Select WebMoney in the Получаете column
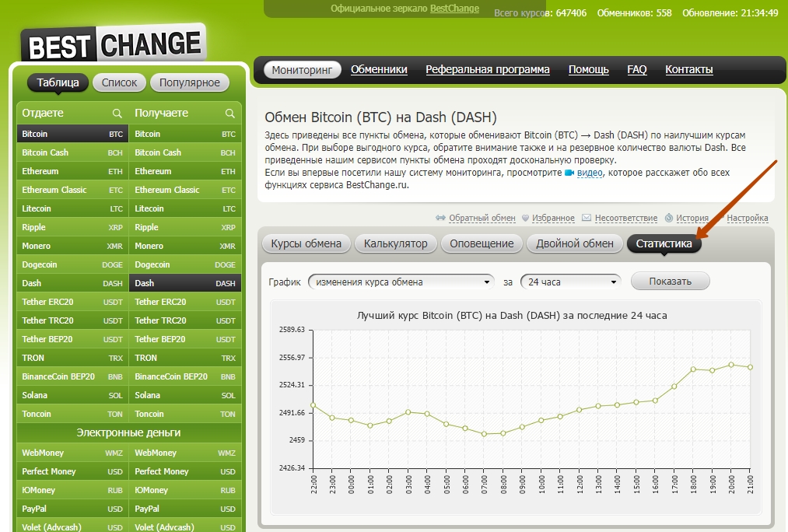The height and width of the screenshot is (532, 788). point(185,453)
